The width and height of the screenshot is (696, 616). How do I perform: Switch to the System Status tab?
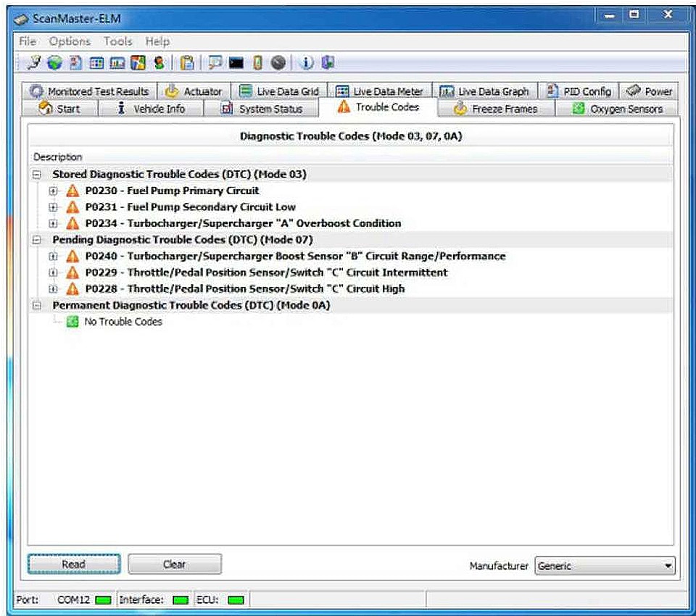(261, 109)
